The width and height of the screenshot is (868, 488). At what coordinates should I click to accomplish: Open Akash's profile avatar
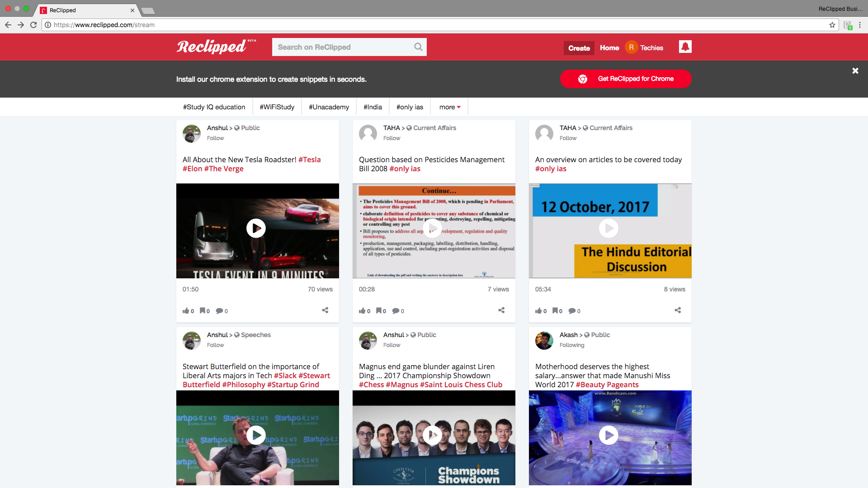coord(544,341)
